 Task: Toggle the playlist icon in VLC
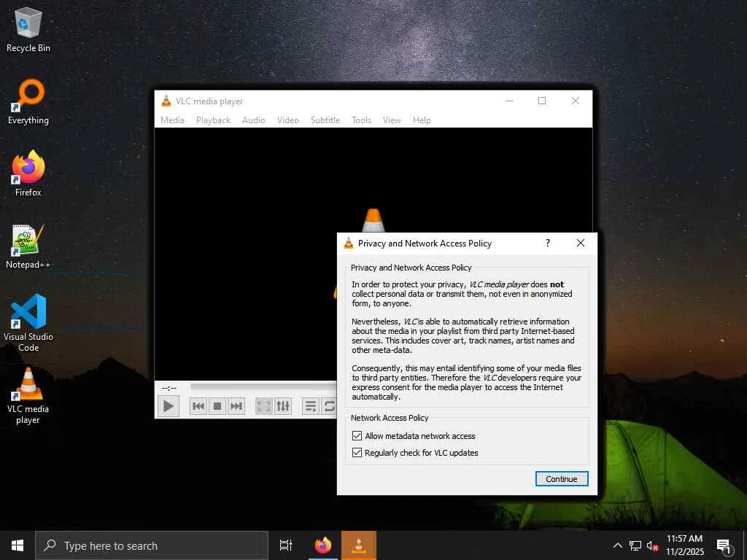coord(310,406)
